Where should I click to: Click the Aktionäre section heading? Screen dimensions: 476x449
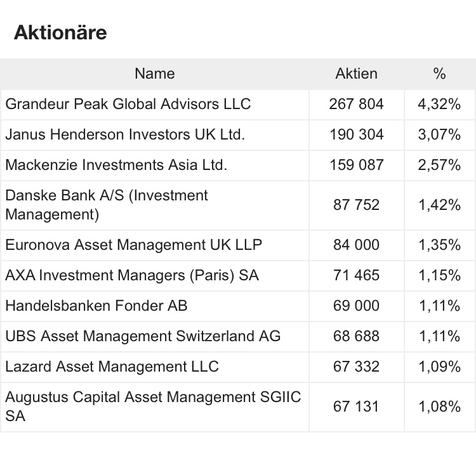tap(60, 32)
